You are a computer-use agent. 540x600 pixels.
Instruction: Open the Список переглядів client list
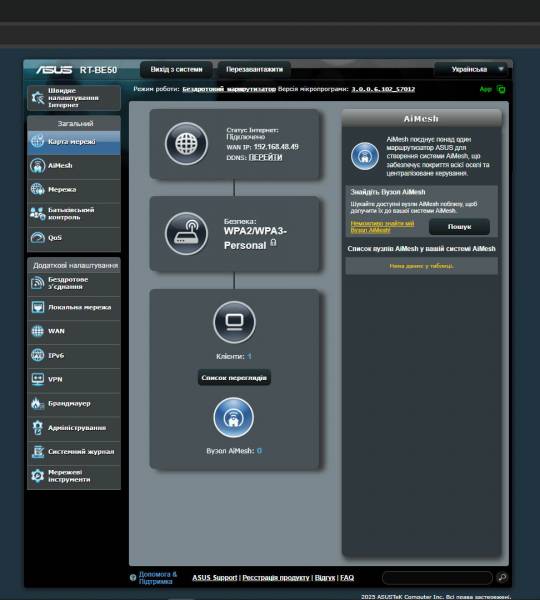click(234, 378)
